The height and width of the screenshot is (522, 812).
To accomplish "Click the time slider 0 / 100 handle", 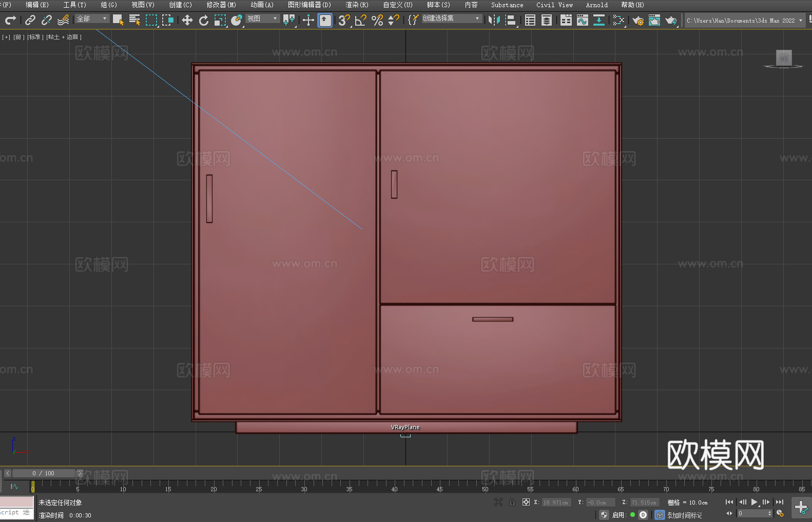I will [44, 473].
